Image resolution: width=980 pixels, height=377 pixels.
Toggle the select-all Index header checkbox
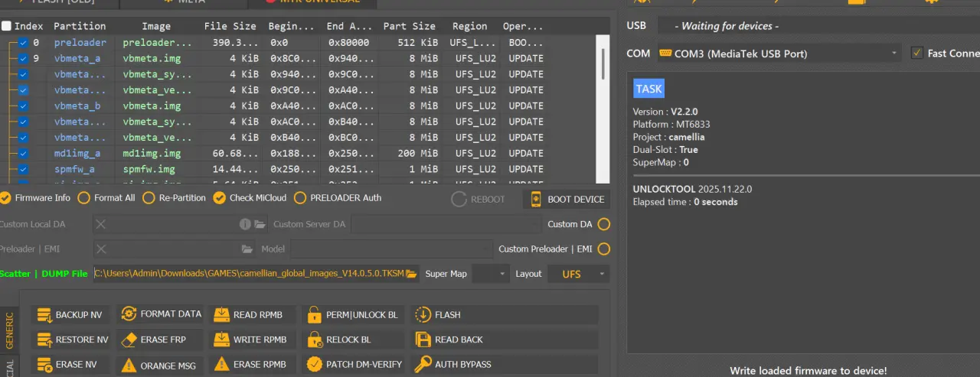tap(6, 26)
